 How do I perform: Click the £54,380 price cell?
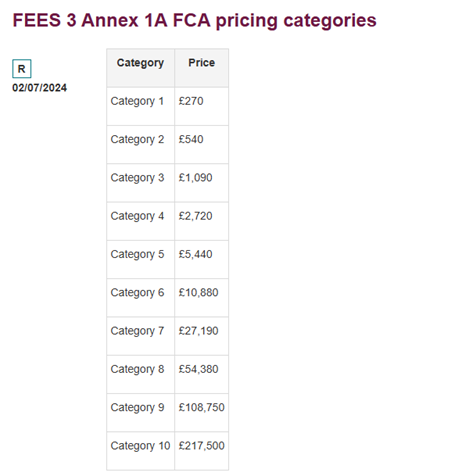coord(201,375)
